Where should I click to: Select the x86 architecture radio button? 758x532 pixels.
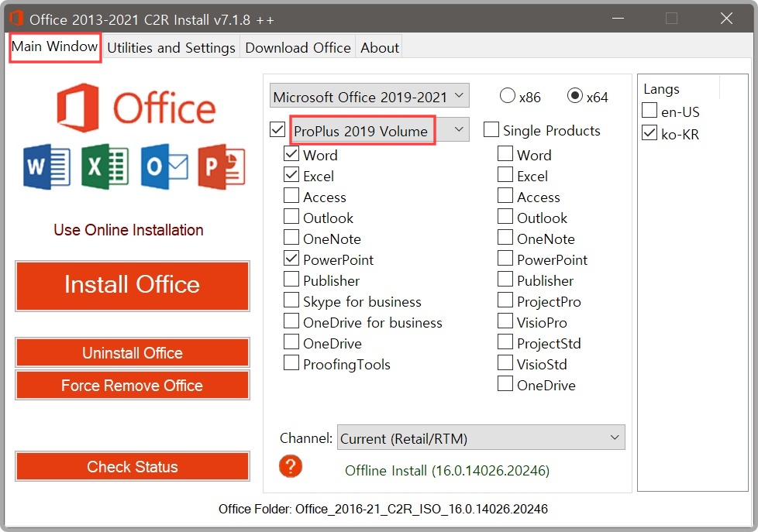click(507, 96)
